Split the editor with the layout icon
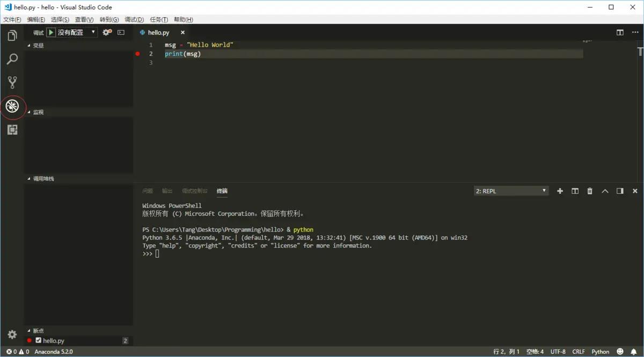Viewport: 644px width, 357px height. click(620, 32)
